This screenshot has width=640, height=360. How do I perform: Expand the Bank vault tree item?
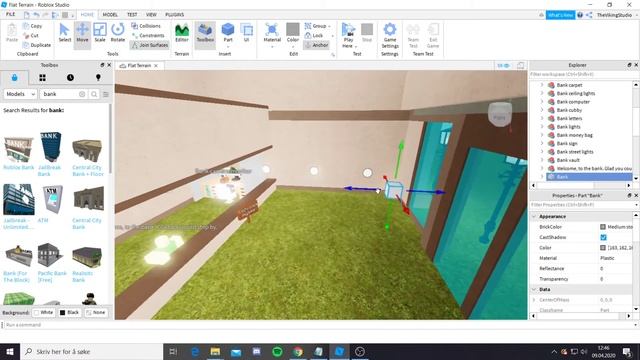(x=542, y=160)
